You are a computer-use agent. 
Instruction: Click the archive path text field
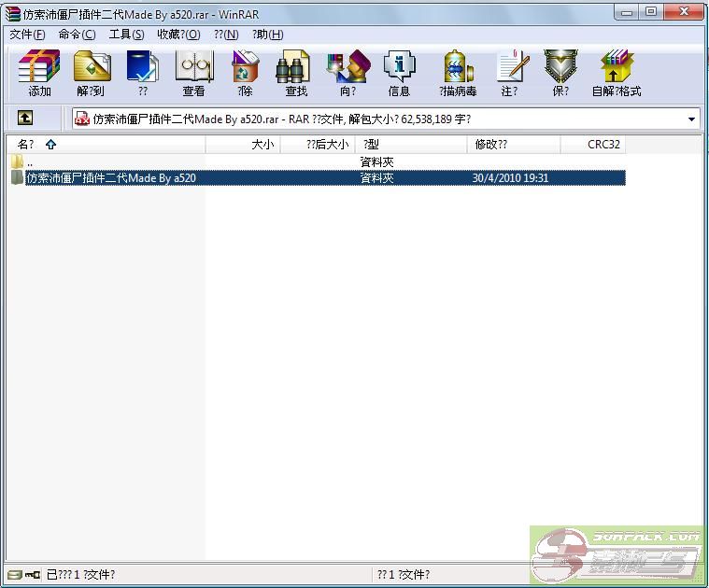[x=386, y=119]
